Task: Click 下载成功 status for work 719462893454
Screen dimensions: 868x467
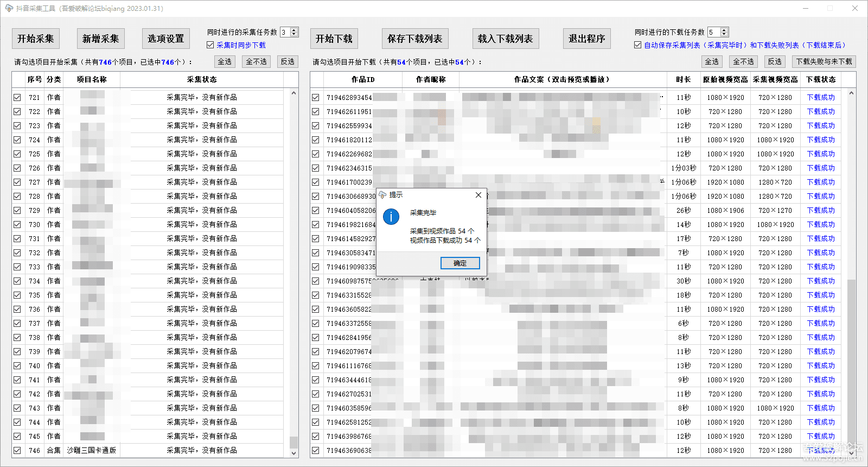Action: click(821, 97)
